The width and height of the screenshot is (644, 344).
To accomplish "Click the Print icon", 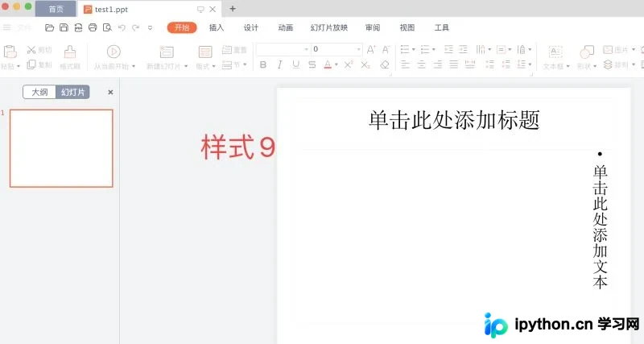I will coord(93,27).
